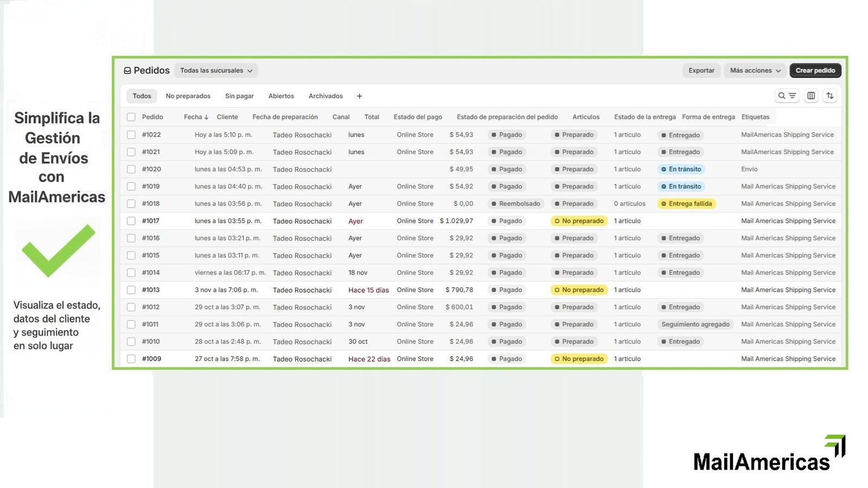Viewport: 868px width, 488px height.
Task: Add a new view with plus icon
Action: tap(359, 97)
